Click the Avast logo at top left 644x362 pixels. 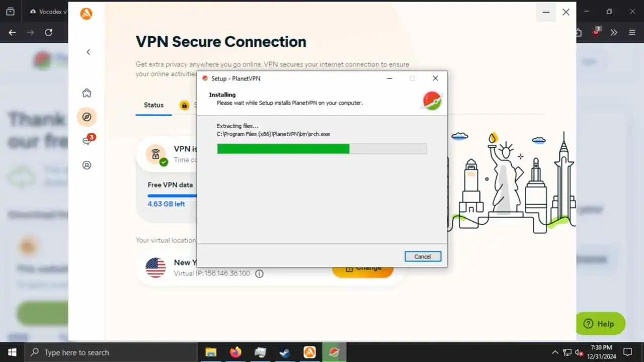pos(86,14)
